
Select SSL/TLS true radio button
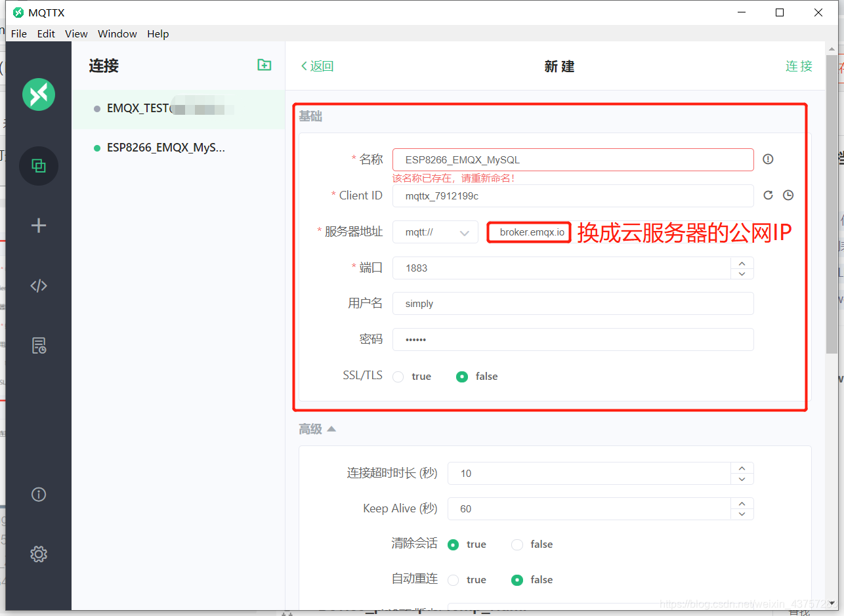[x=398, y=377]
